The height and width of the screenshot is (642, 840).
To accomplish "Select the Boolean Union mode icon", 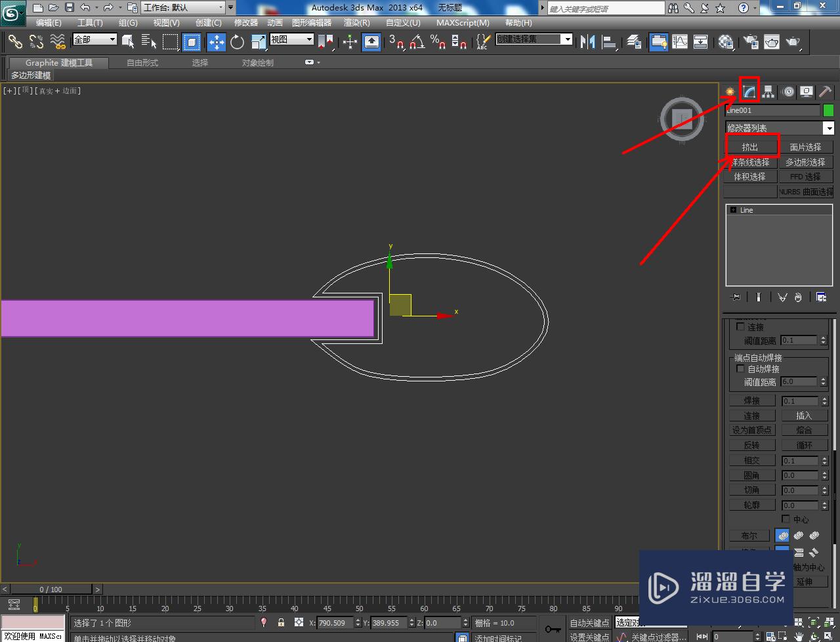I will tap(782, 536).
